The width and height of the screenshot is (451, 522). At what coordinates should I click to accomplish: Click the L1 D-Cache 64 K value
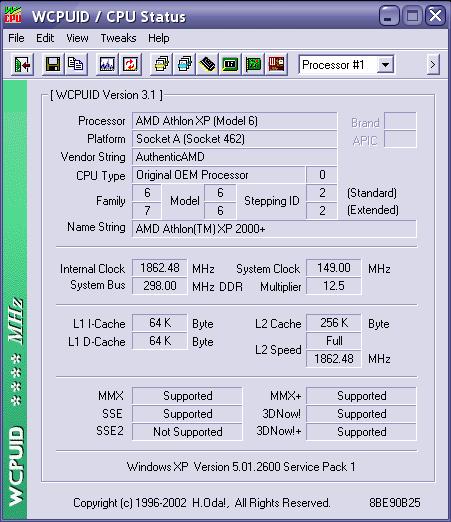pyautogui.click(x=160, y=341)
